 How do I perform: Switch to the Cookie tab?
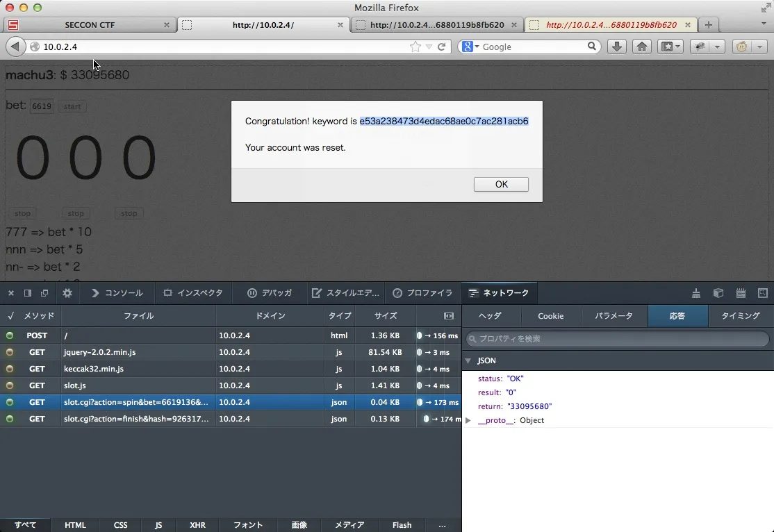coord(550,316)
